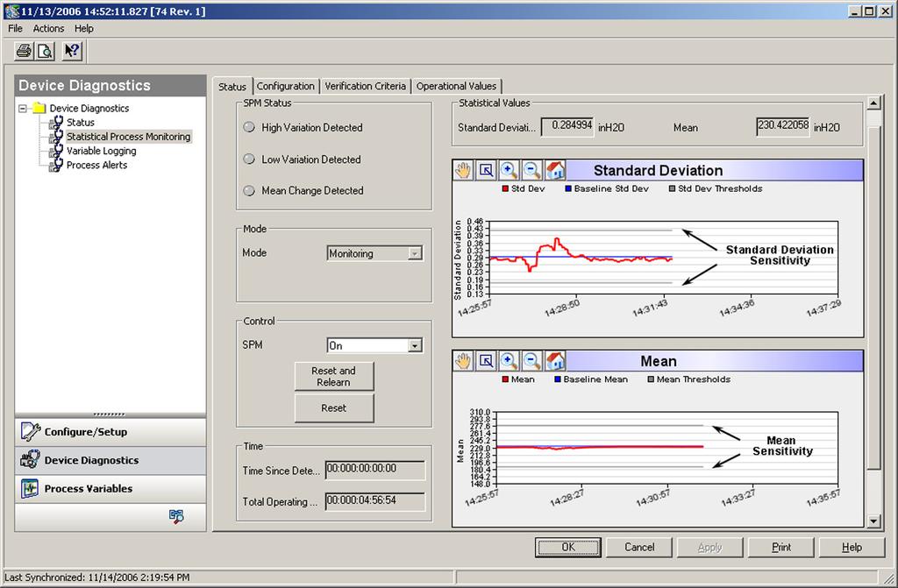898x588 pixels.
Task: Click stethoscope icon beside Process Alerts
Action: (56, 165)
